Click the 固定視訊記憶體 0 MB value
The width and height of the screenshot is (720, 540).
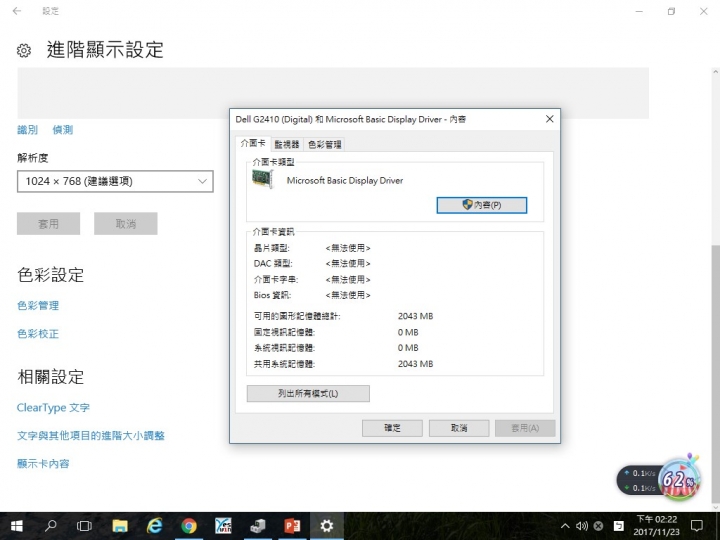tap(408, 332)
